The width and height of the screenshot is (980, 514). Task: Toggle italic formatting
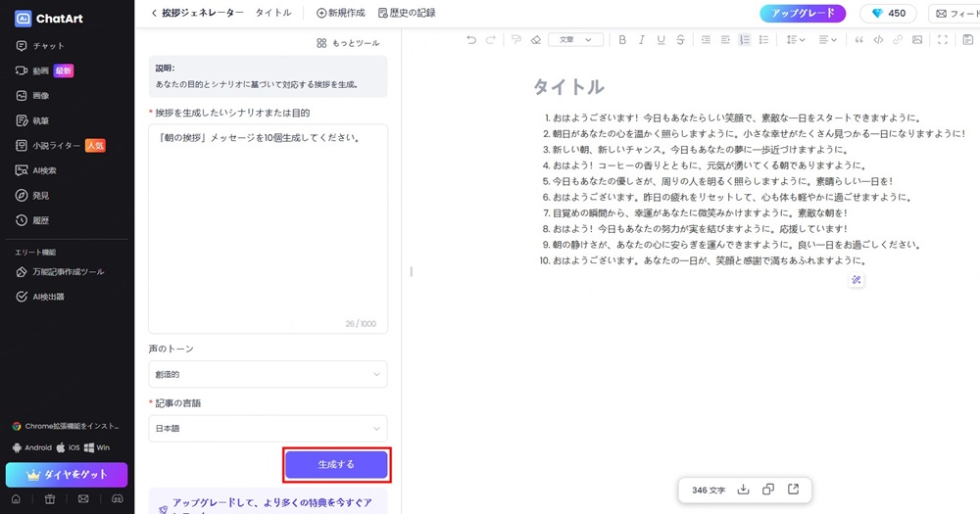coord(642,40)
